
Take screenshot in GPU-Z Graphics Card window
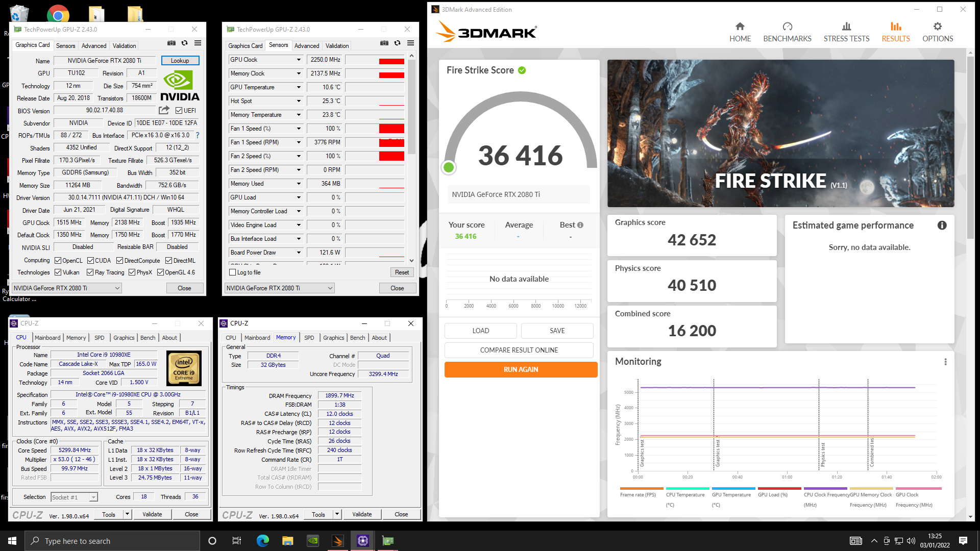(171, 43)
